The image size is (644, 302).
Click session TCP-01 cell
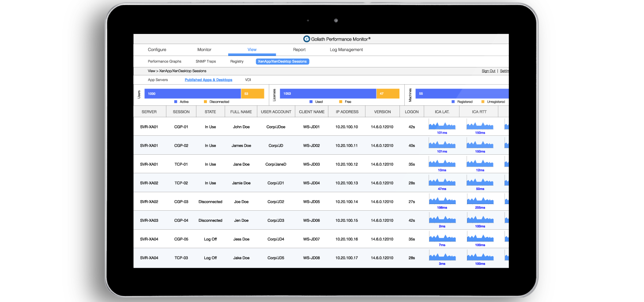[181, 164]
